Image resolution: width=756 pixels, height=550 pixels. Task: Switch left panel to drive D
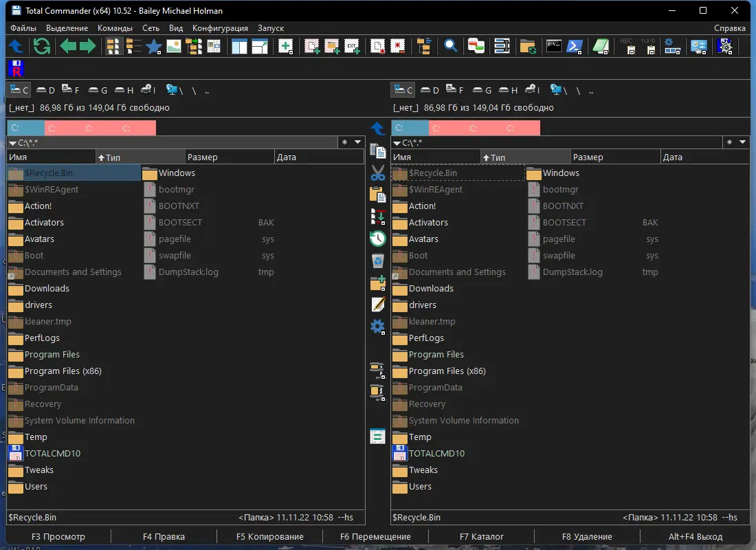pos(45,89)
